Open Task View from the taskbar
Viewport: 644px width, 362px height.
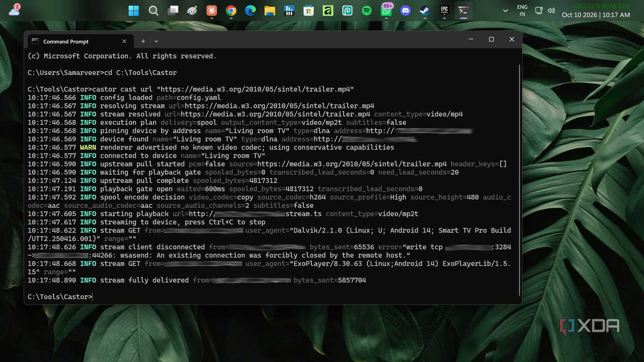tap(173, 11)
